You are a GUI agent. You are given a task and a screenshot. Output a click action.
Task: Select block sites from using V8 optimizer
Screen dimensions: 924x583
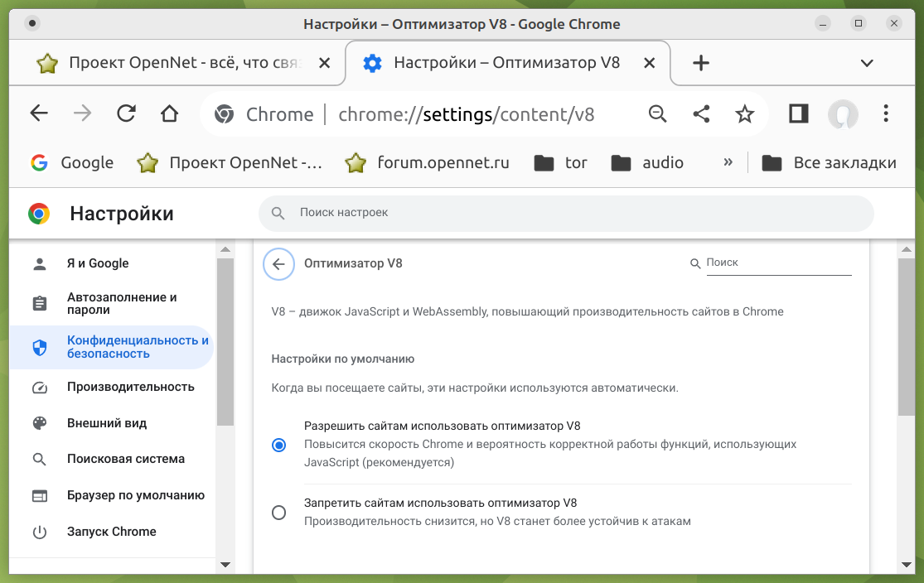[x=279, y=513]
